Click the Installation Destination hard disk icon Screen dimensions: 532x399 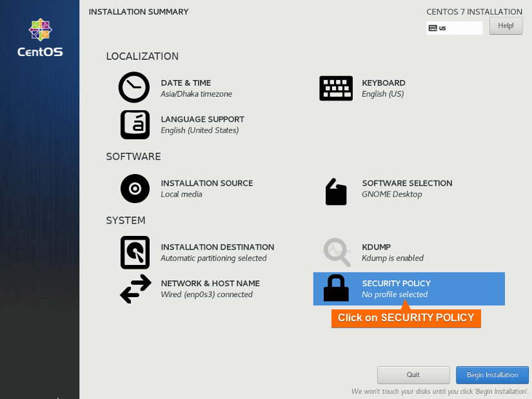click(135, 253)
